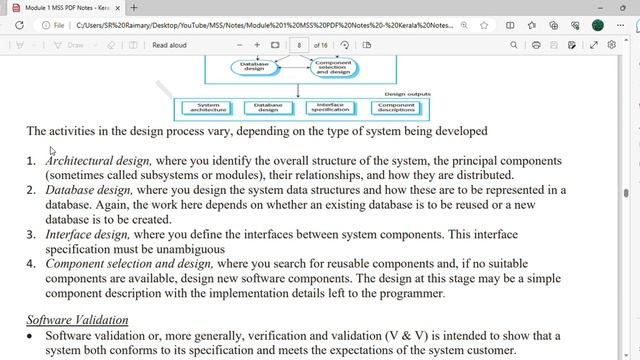Image resolution: width=640 pixels, height=360 pixels.
Task: Click the page number field showing 8
Action: click(x=299, y=45)
